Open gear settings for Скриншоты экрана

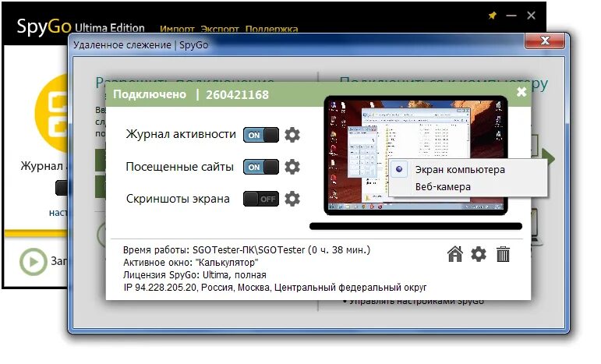click(292, 199)
